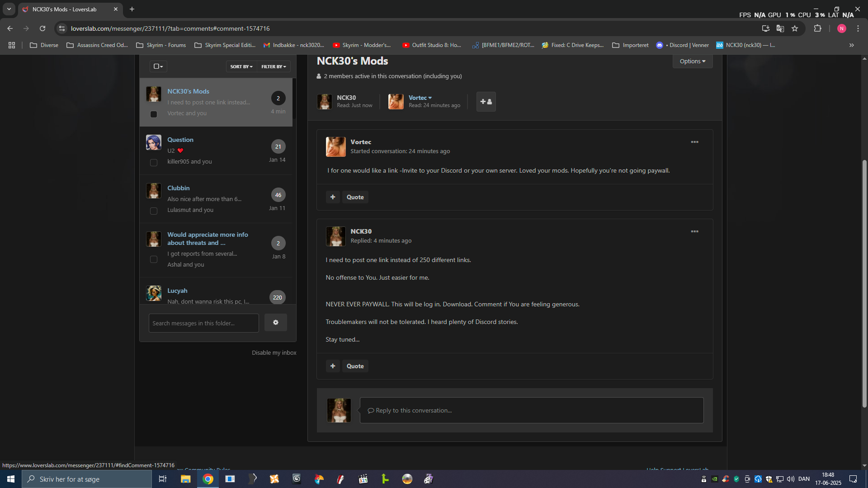
Task: Open the Skyrim - Forums bookmark folder
Action: pos(161,45)
